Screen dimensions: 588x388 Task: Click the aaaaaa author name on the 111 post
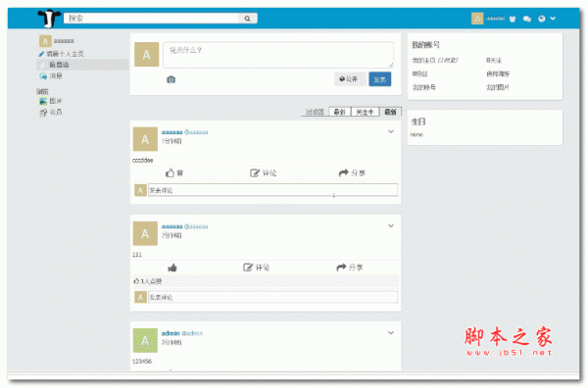pyautogui.click(x=171, y=226)
